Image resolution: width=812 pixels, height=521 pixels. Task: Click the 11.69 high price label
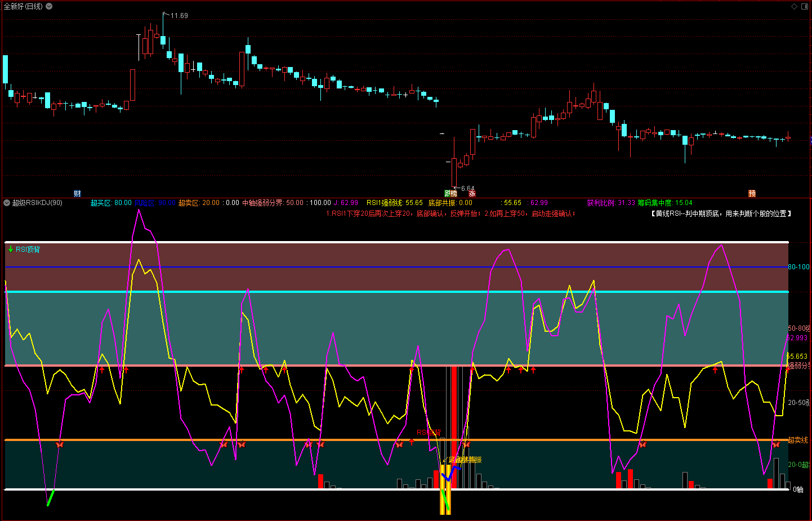point(179,16)
